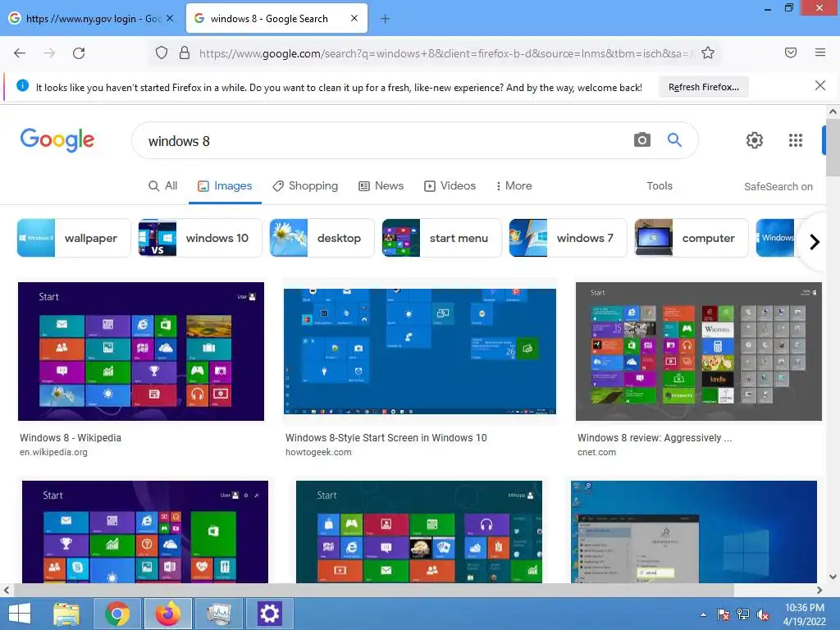
Task: Search by image using camera icon
Action: [642, 139]
